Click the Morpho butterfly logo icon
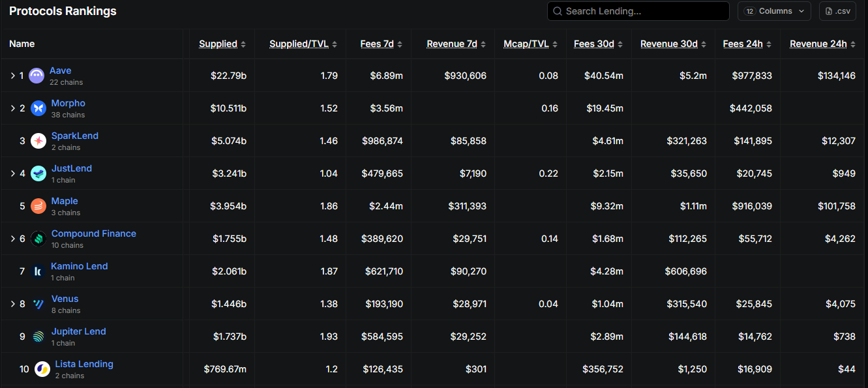The height and width of the screenshot is (388, 868). coord(38,108)
